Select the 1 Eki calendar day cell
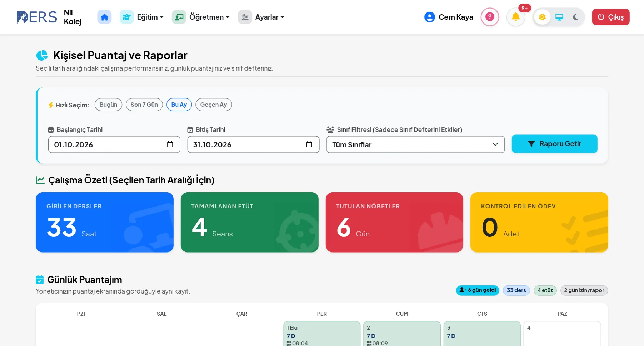This screenshot has width=644, height=346. click(x=322, y=334)
